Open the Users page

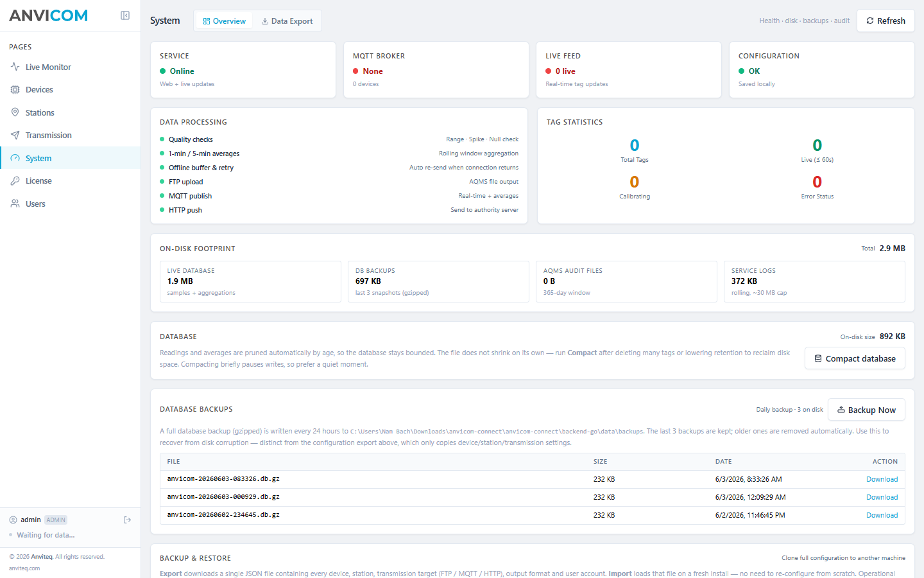click(70, 204)
